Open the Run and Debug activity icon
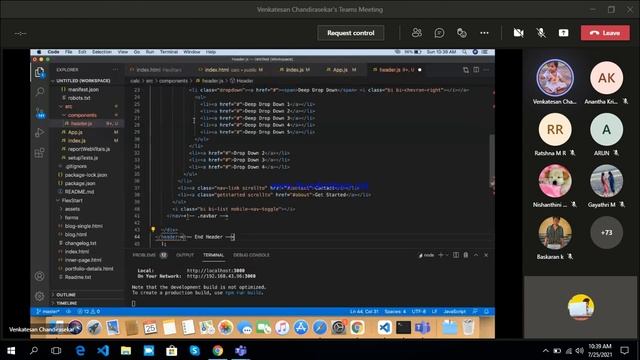 40,133
